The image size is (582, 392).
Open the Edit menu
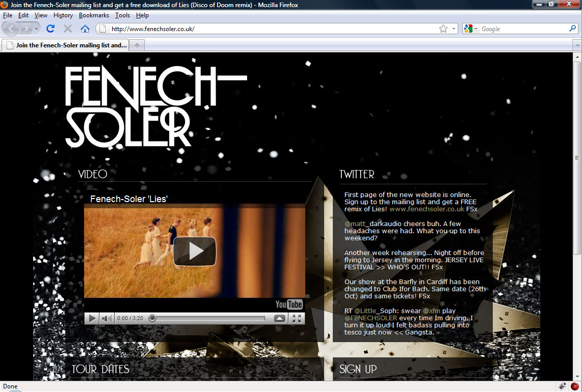click(x=23, y=15)
